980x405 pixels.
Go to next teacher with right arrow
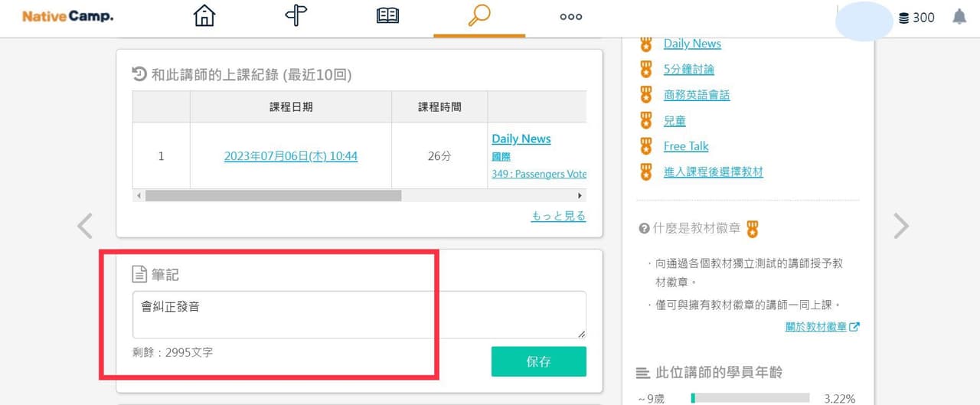click(x=901, y=226)
